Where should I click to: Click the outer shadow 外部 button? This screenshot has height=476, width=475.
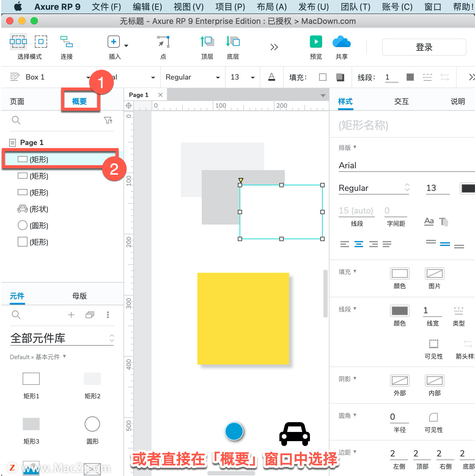pos(400,381)
